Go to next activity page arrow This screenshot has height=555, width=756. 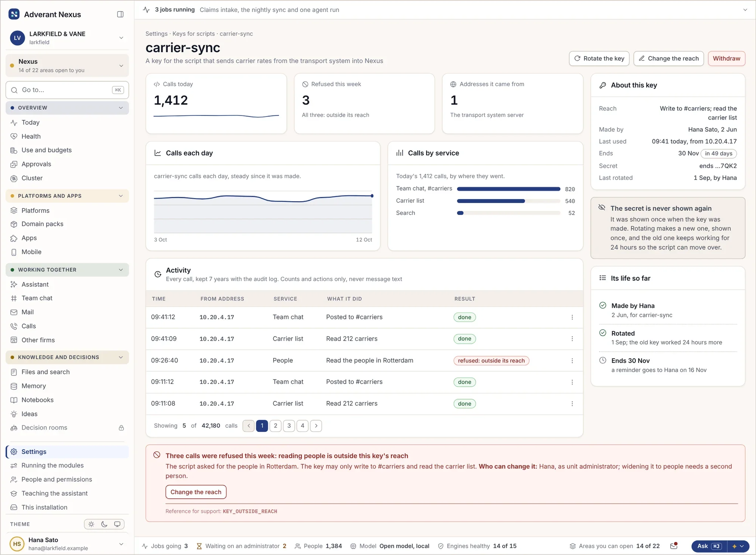click(x=316, y=426)
